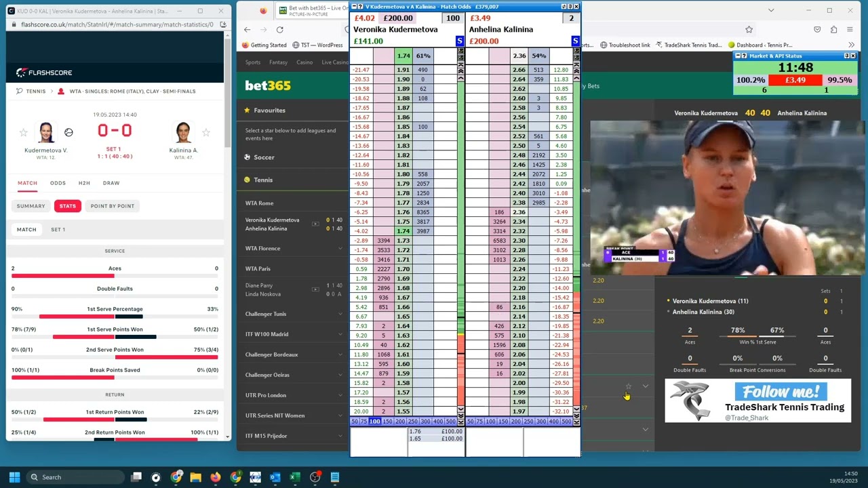868x488 pixels.
Task: Open Excel from the taskbar
Action: coord(294,477)
